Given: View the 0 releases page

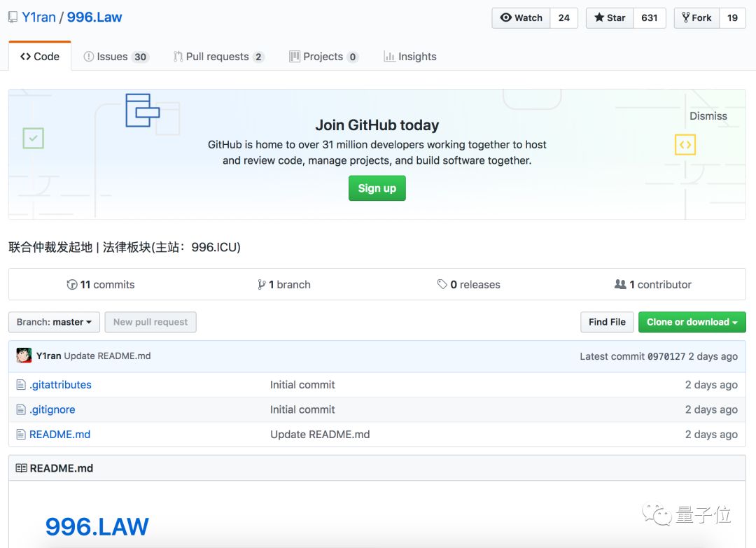Looking at the screenshot, I should (x=468, y=284).
